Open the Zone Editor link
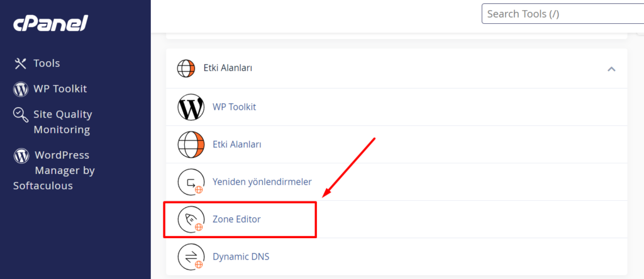The image size is (644, 279). pyautogui.click(x=236, y=219)
